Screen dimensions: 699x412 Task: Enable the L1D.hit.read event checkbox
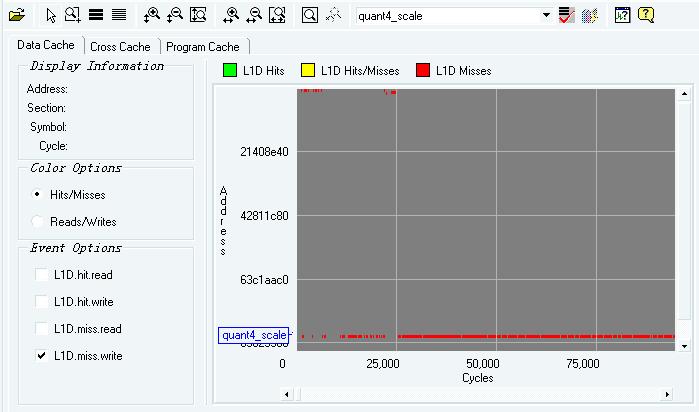[x=41, y=275]
